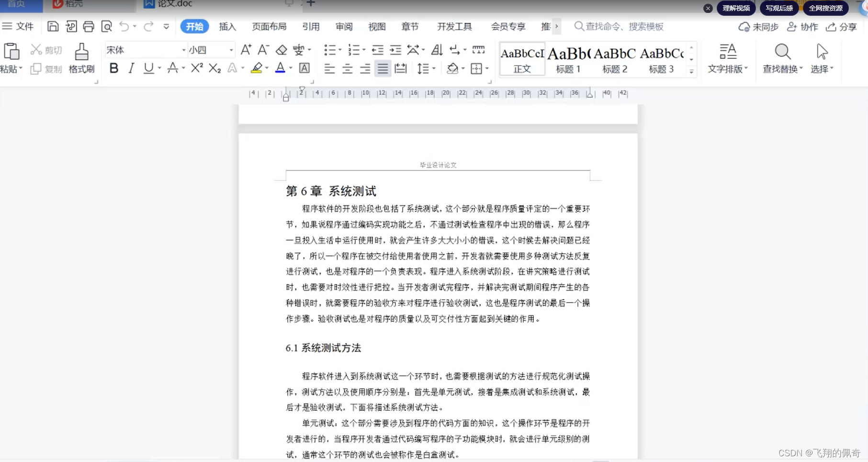Image resolution: width=868 pixels, height=462 pixels.
Task: Click the Decrease Indent icon
Action: 378,50
